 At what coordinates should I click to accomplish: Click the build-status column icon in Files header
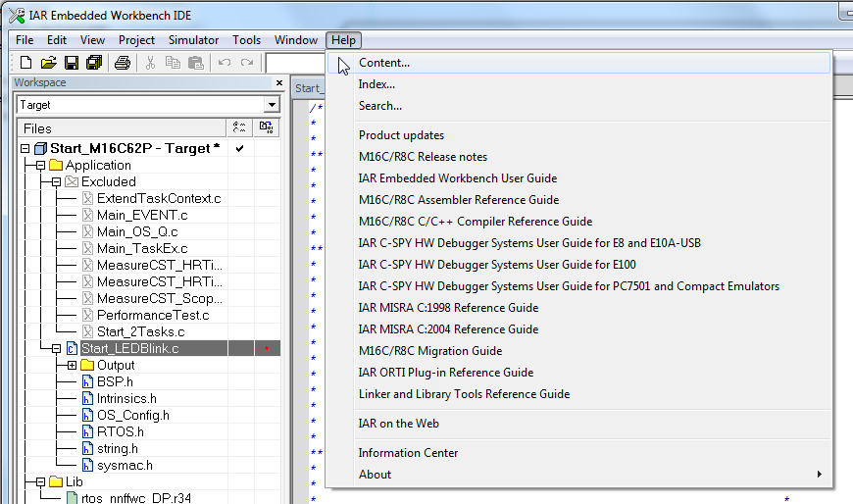pos(266,127)
